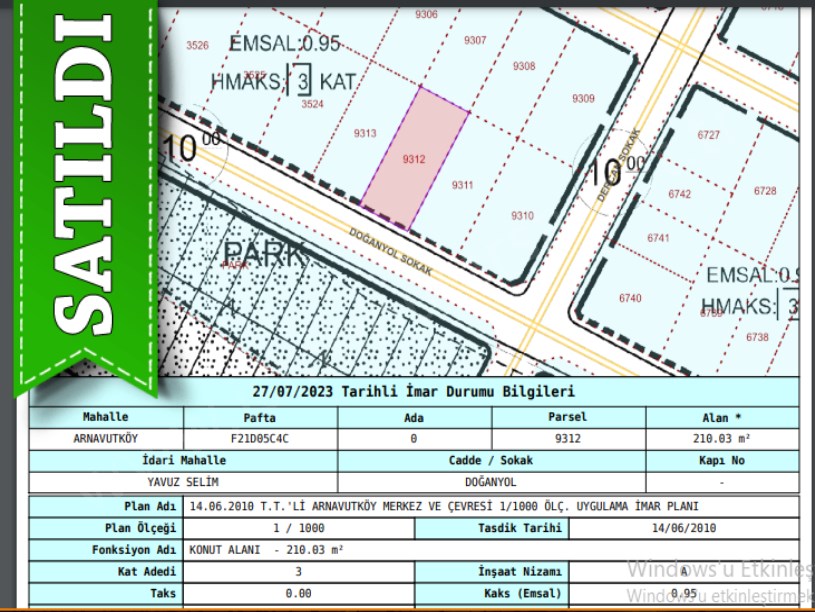This screenshot has height=612, width=815.
Task: Click the İmar Durumu Bilgileri table title
Action: tap(413, 391)
